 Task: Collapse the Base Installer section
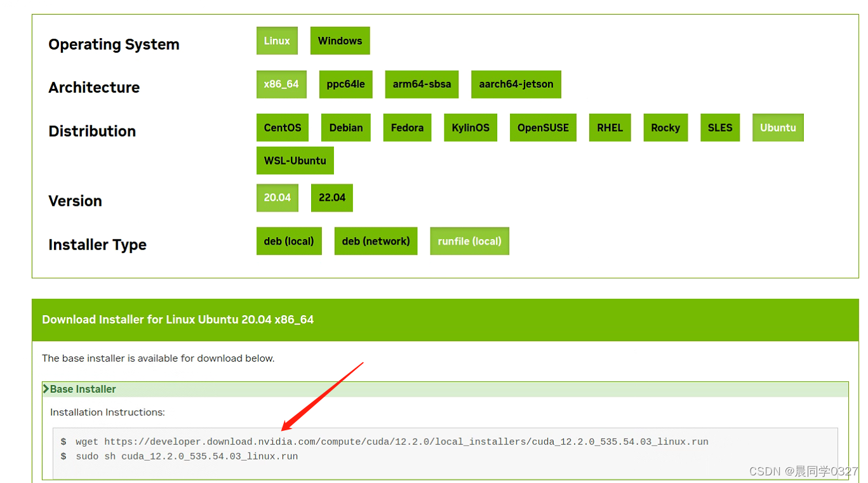[445, 389]
